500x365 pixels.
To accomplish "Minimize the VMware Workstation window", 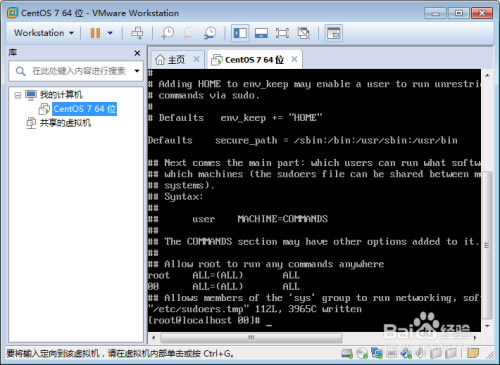I will [435, 13].
